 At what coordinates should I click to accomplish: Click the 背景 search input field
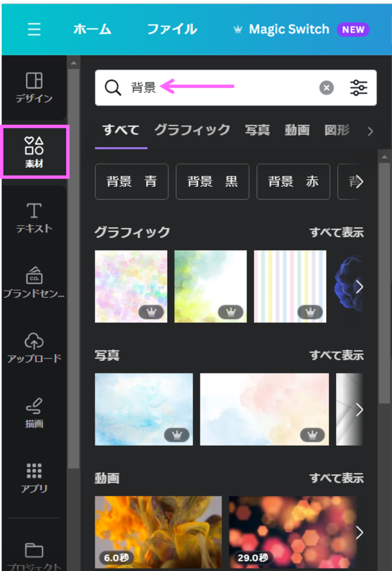(223, 88)
